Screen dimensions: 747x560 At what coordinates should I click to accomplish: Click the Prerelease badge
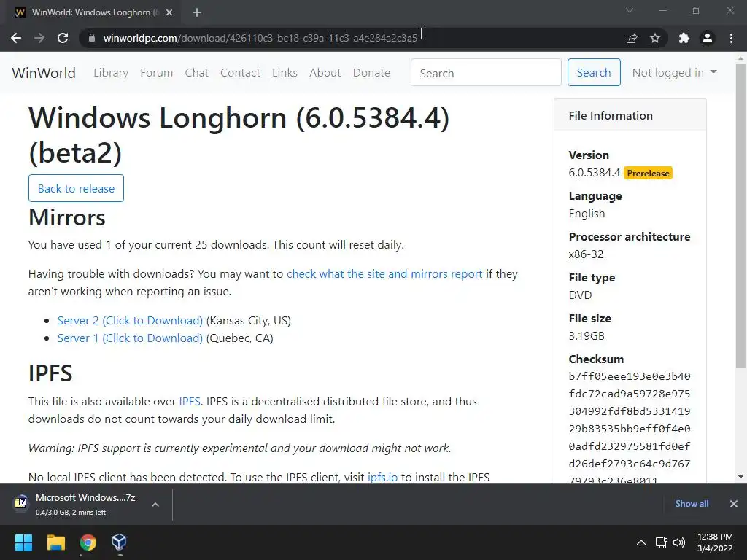pos(648,174)
